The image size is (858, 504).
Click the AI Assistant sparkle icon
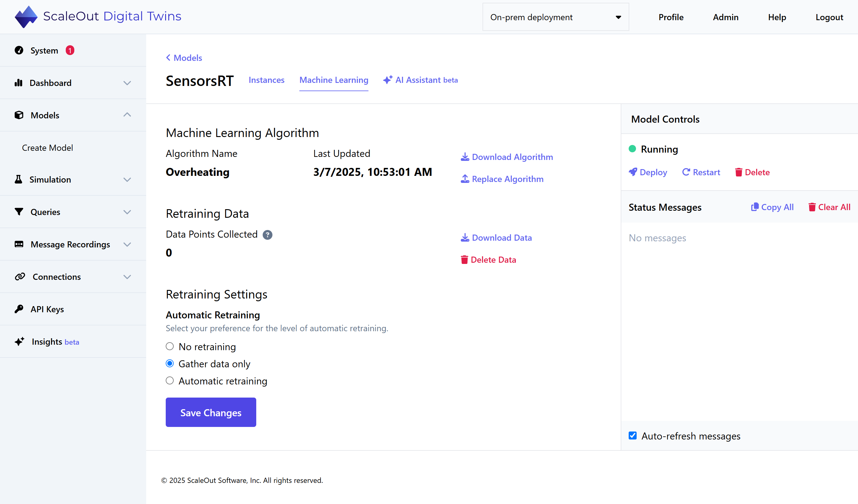click(x=388, y=80)
